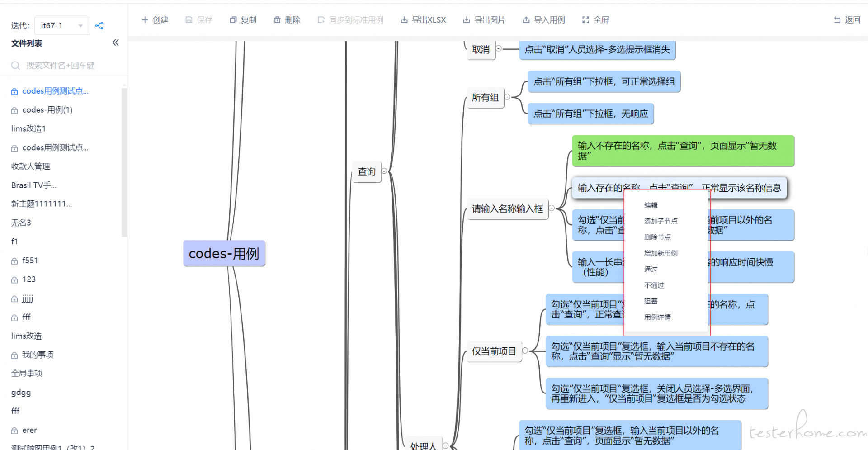Click the 导出图片 button
Screen dimensions: 868x450
(484, 20)
